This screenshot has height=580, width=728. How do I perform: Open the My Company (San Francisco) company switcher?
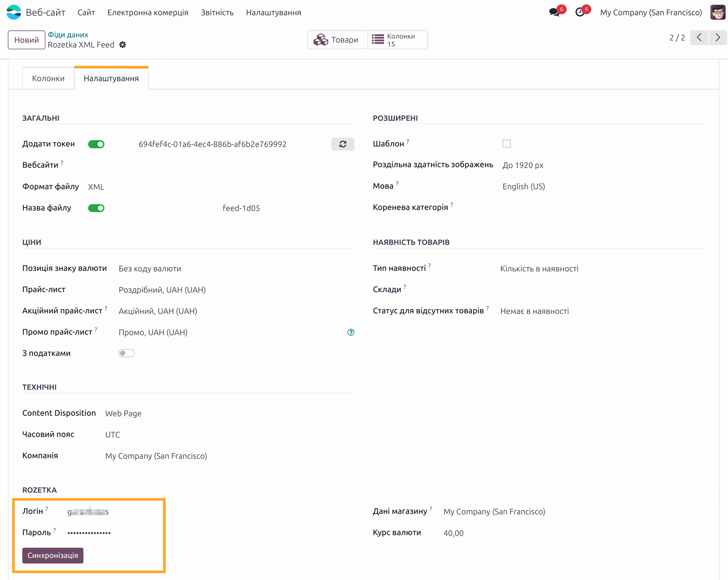(x=651, y=13)
